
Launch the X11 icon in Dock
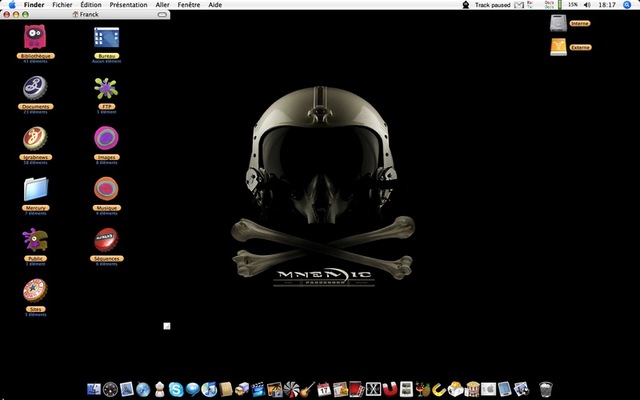(373, 389)
